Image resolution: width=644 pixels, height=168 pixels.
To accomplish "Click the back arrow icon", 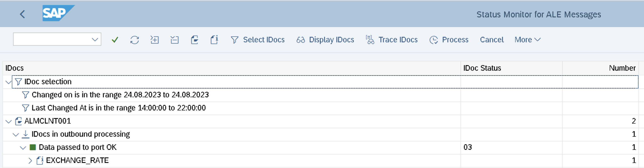I will pos(22,14).
